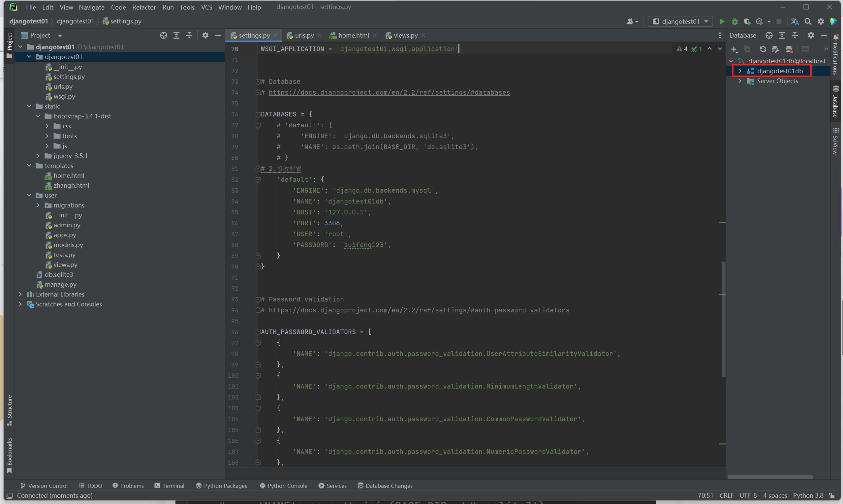Click duplicate data source icon
This screenshot has height=504, width=843.
pos(747,49)
